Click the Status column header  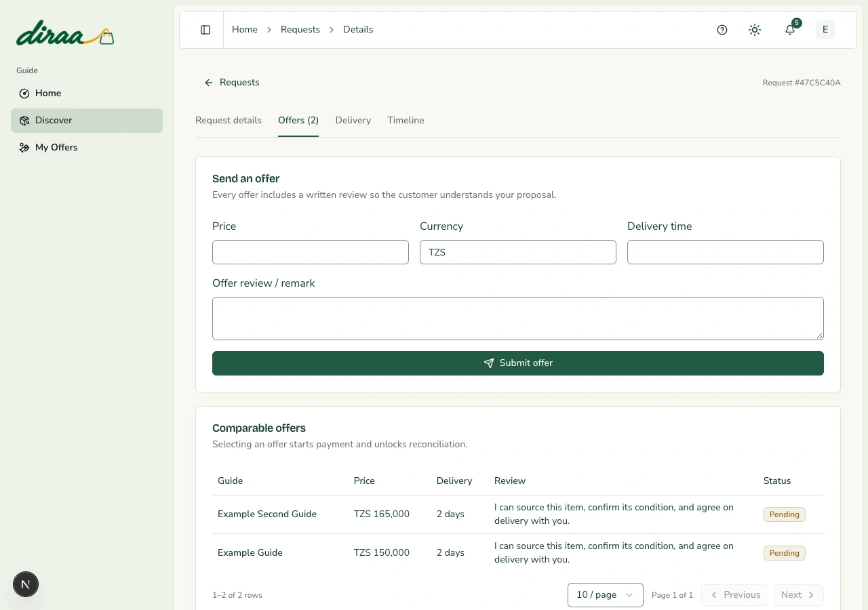(777, 481)
